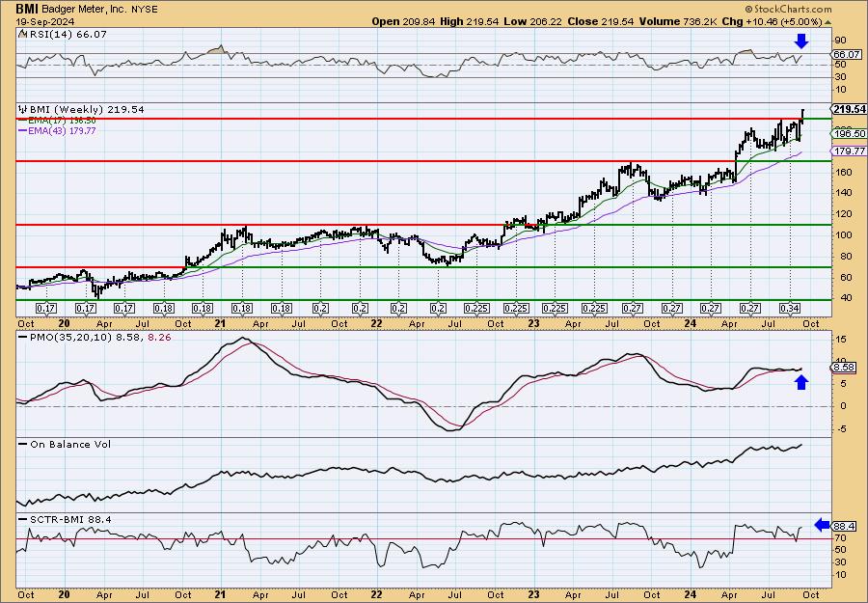Click the bold 219.54 price tag on right axis
The image size is (868, 603).
tap(849, 109)
